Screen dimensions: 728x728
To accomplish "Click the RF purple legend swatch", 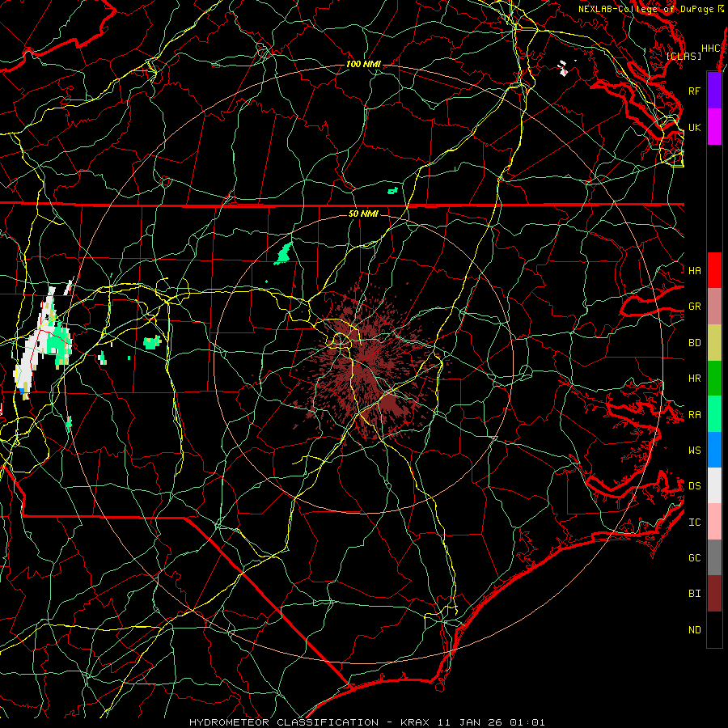I will coord(714,91).
